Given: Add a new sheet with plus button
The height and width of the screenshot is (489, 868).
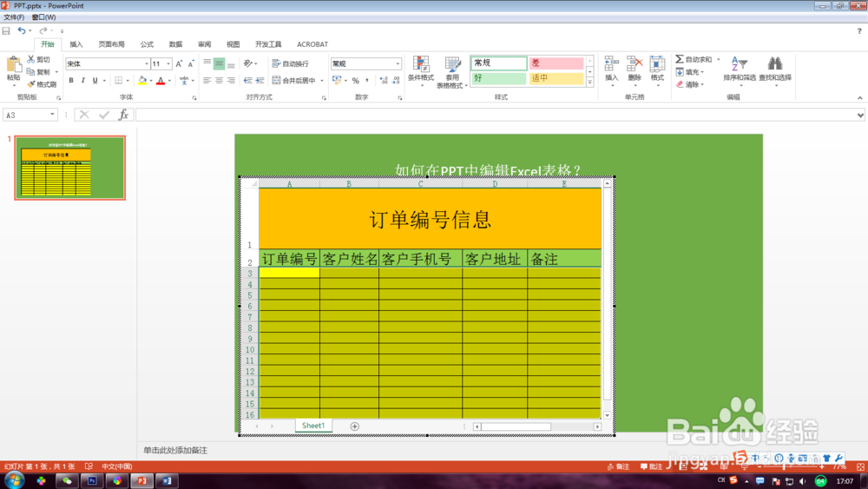Looking at the screenshot, I should pyautogui.click(x=355, y=426).
